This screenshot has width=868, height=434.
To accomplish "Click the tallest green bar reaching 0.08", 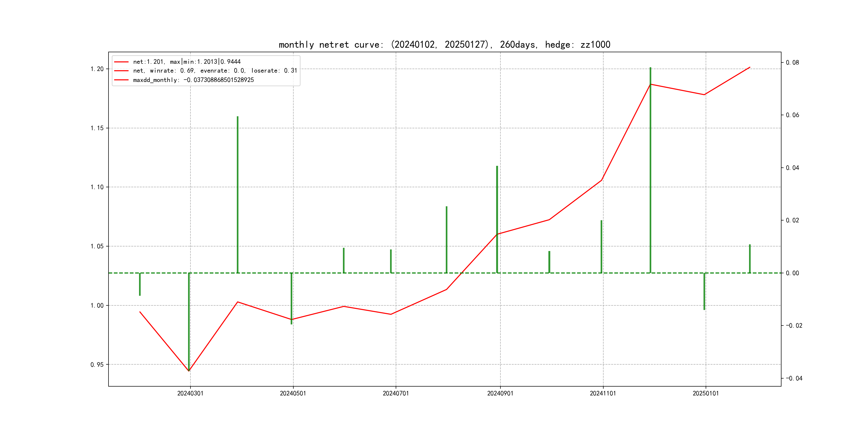I will click(x=650, y=169).
